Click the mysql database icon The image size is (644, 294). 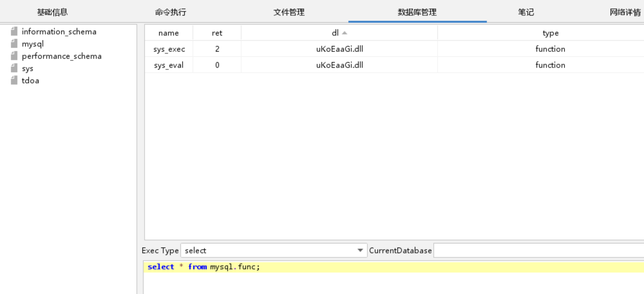pyautogui.click(x=14, y=44)
